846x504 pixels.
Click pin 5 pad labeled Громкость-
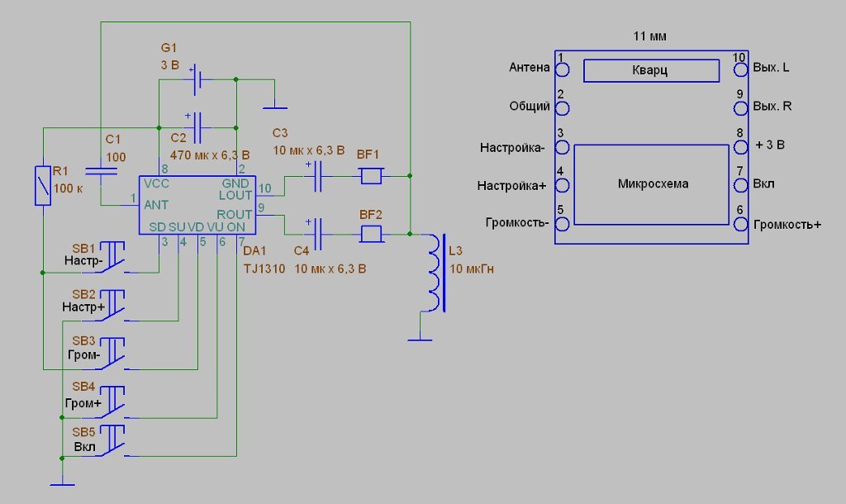[562, 224]
